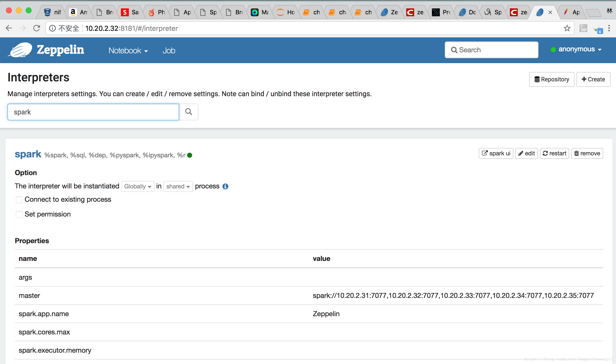Viewport: 616px width, 364px height.
Task: Click the 'value' column header
Action: (x=321, y=258)
